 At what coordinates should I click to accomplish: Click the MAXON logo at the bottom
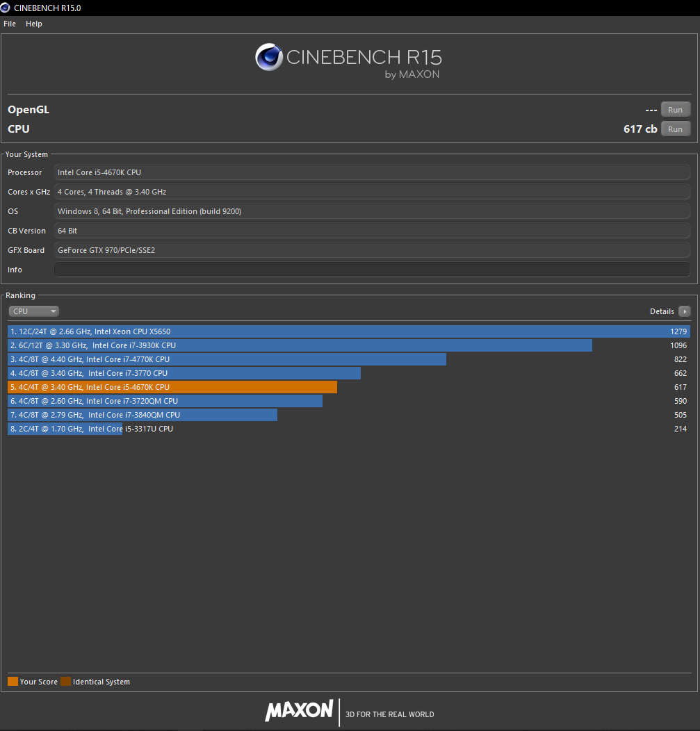pyautogui.click(x=299, y=710)
